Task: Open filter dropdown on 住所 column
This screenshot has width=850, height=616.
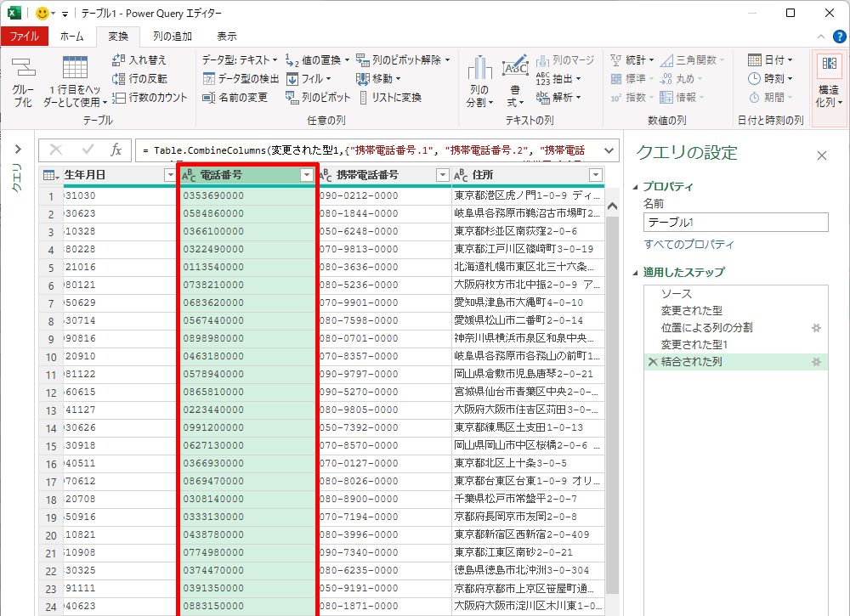Action: pos(595,175)
